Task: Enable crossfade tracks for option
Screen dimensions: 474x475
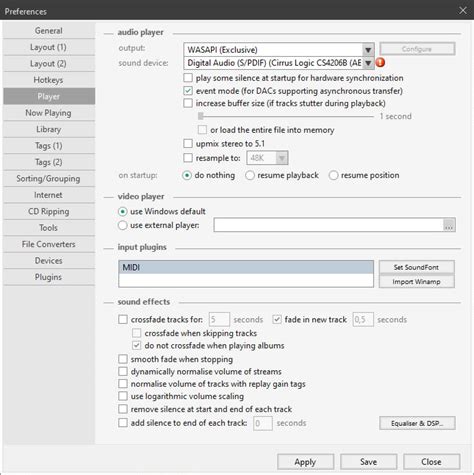Action: tap(123, 319)
